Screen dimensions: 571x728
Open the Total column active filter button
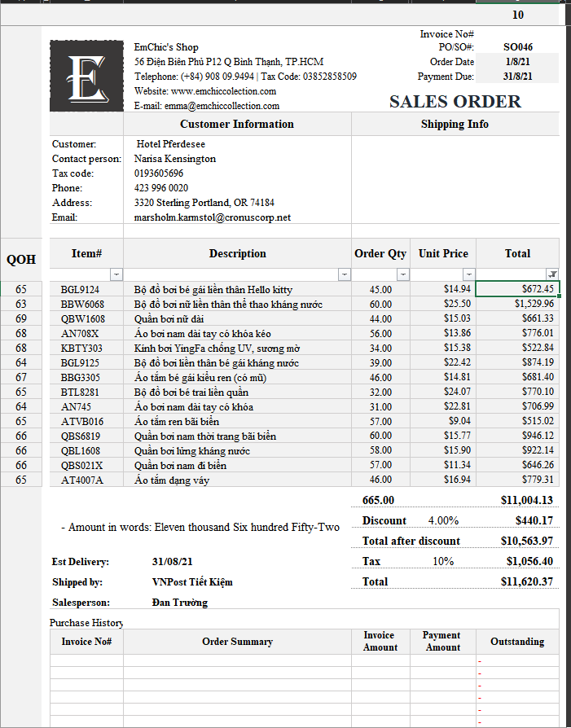pos(552,274)
